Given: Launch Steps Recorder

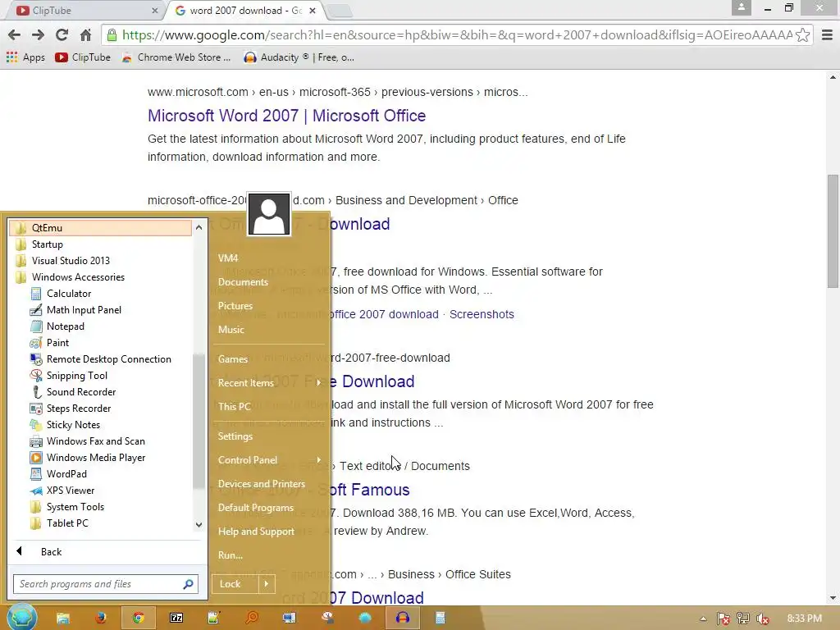Looking at the screenshot, I should click(78, 409).
